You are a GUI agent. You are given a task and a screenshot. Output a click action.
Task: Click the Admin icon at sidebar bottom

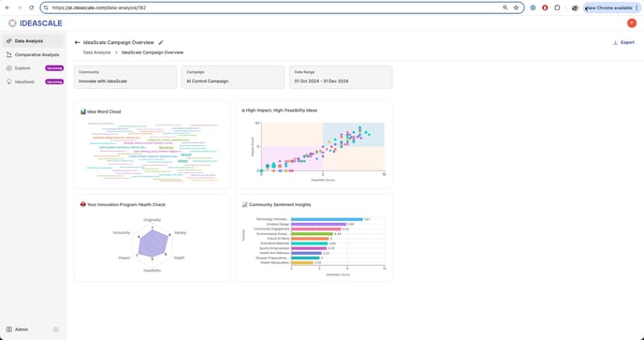click(x=9, y=330)
